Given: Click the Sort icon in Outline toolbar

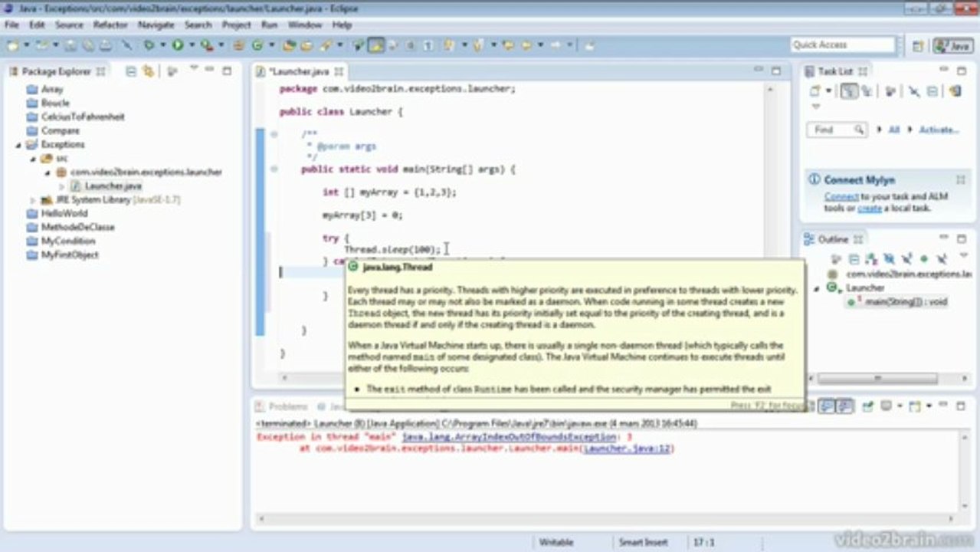Looking at the screenshot, I should tap(870, 259).
